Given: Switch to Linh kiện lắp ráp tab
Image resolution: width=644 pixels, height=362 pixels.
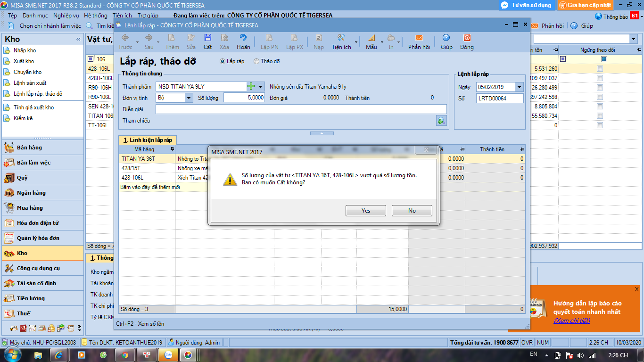Looking at the screenshot, I should (x=148, y=140).
